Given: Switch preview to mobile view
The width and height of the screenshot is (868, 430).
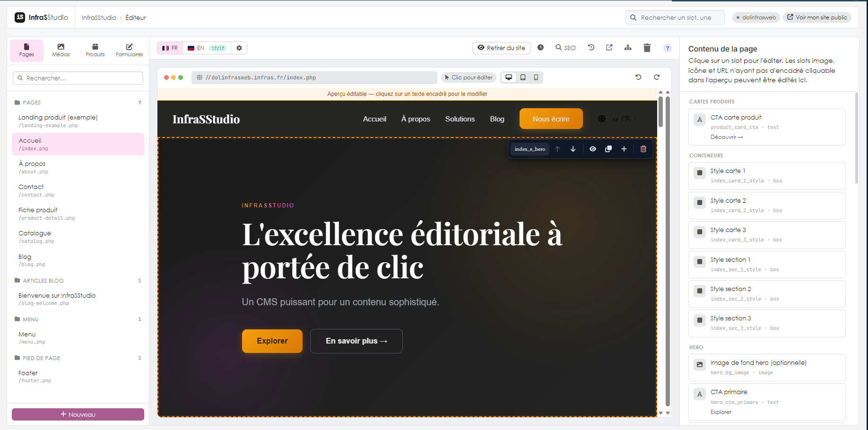Looking at the screenshot, I should 536,77.
